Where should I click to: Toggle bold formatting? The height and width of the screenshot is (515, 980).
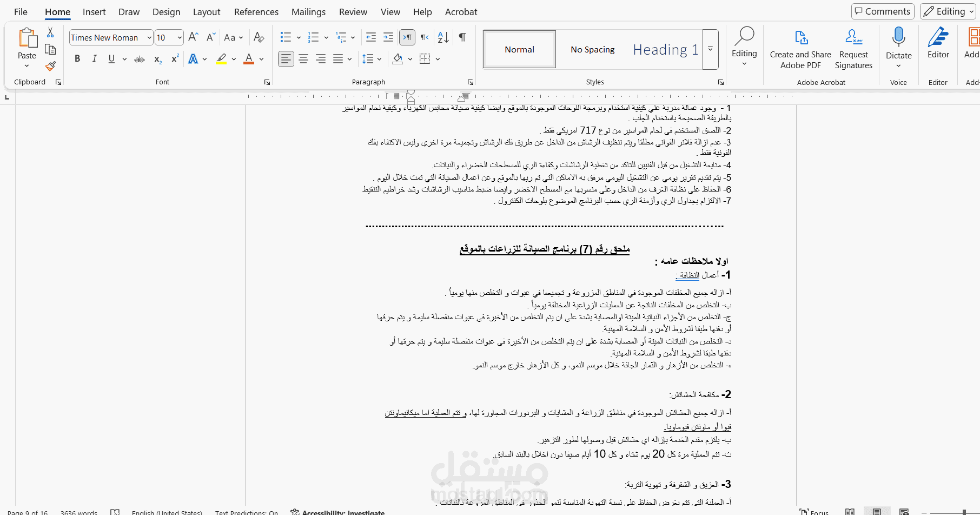(77, 59)
